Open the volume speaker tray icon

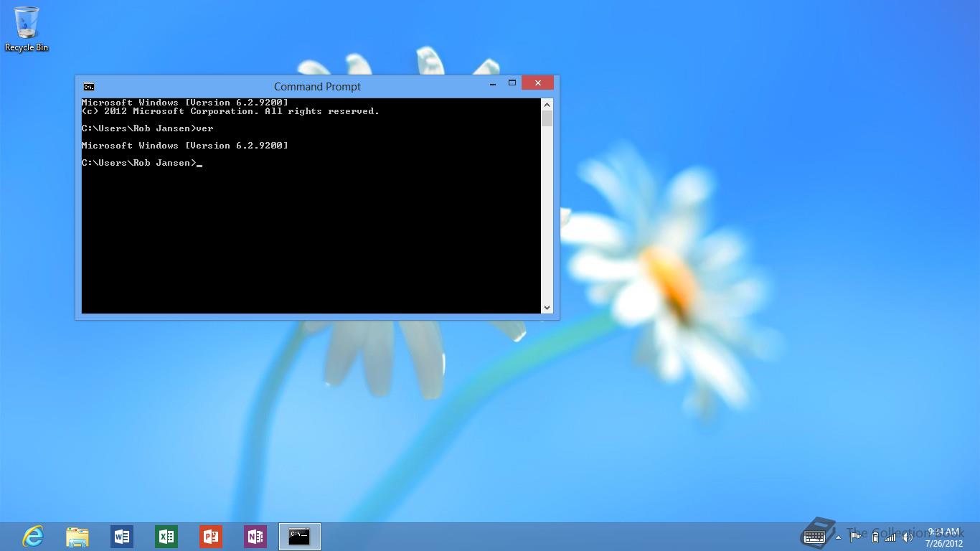click(x=907, y=537)
